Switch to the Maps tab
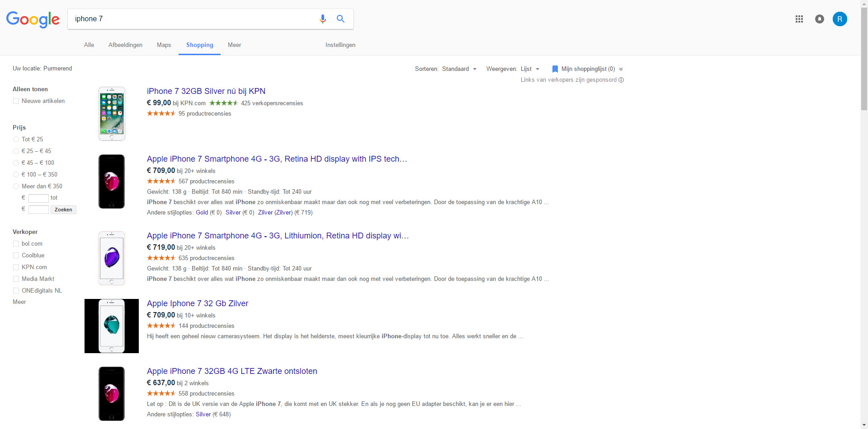868x429 pixels. click(x=164, y=45)
